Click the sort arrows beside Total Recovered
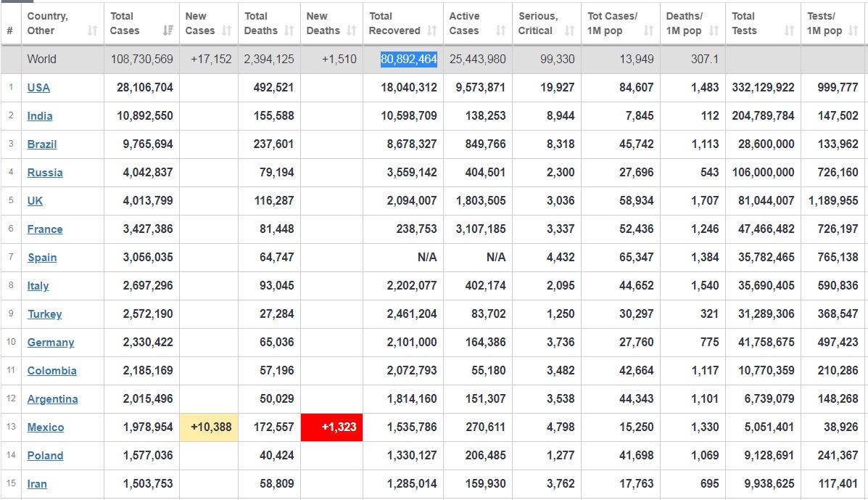 (432, 30)
